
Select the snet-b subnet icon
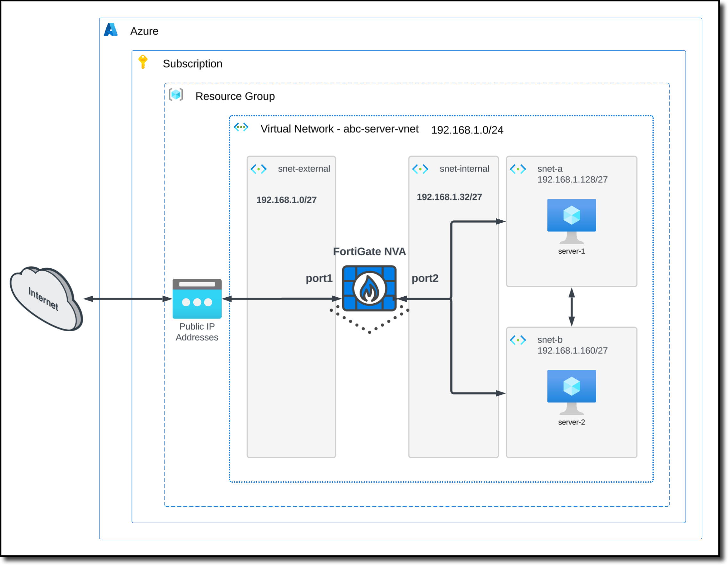(518, 340)
